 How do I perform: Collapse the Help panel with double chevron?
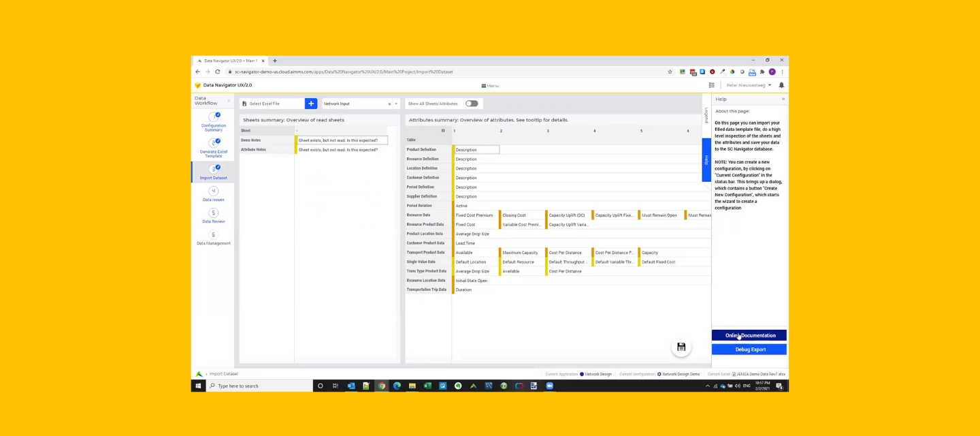[x=783, y=99]
